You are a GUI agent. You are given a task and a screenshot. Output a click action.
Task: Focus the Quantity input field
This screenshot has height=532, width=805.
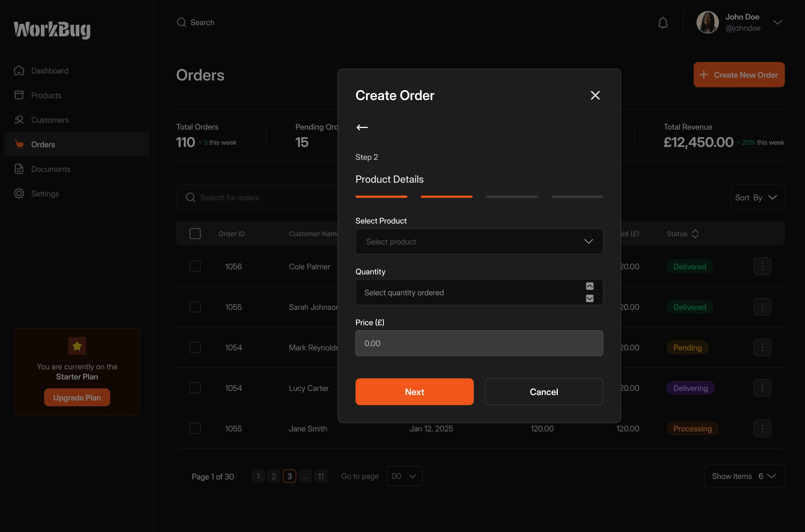click(x=479, y=292)
